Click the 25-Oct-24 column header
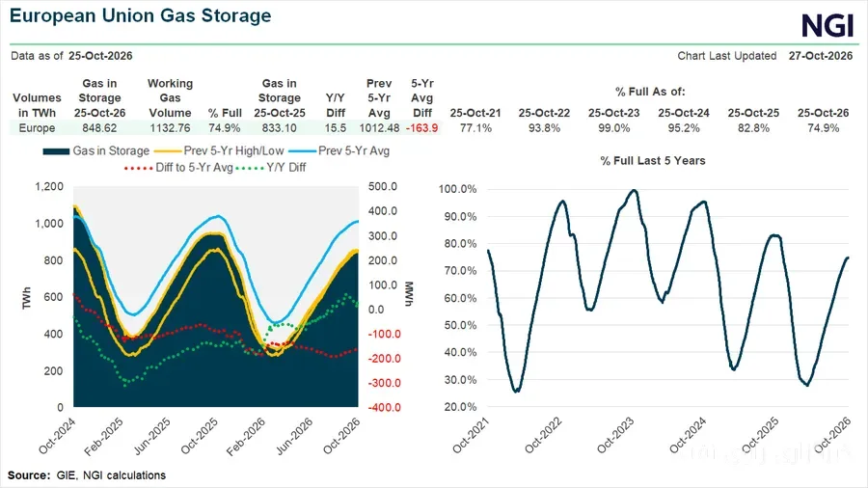 click(684, 113)
